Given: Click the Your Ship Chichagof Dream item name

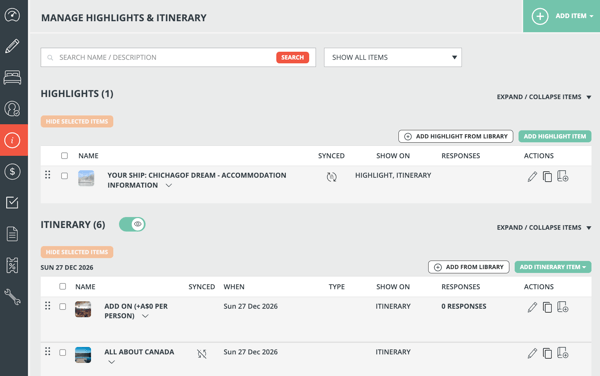Looking at the screenshot, I should coord(197,180).
